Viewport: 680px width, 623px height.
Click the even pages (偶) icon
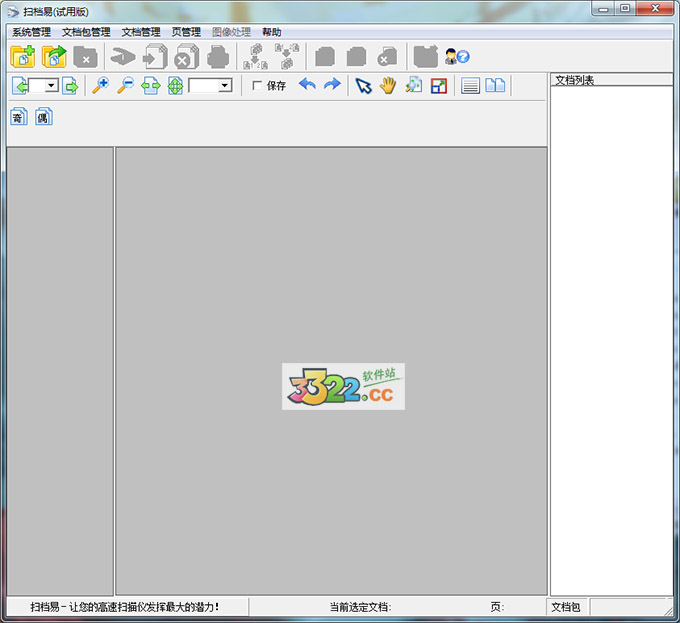click(x=44, y=117)
